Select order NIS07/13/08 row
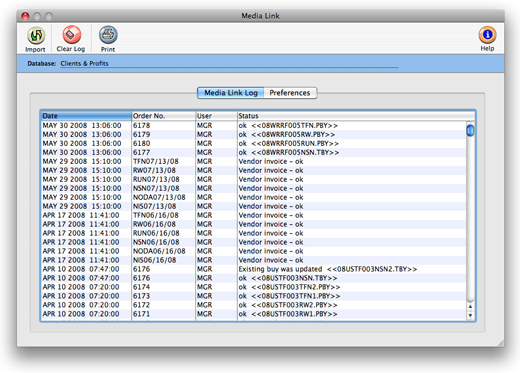Image resolution: width=520 pixels, height=373 pixels. click(x=253, y=207)
